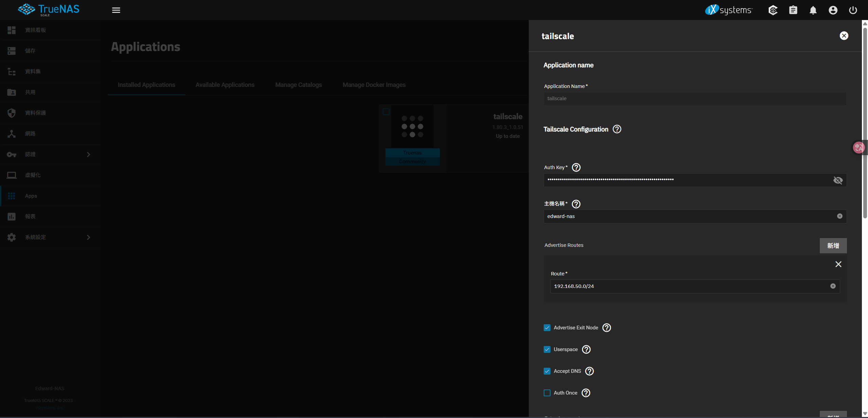Click the TrueCommand status icon
Image resolution: width=868 pixels, height=418 pixels.
point(773,10)
